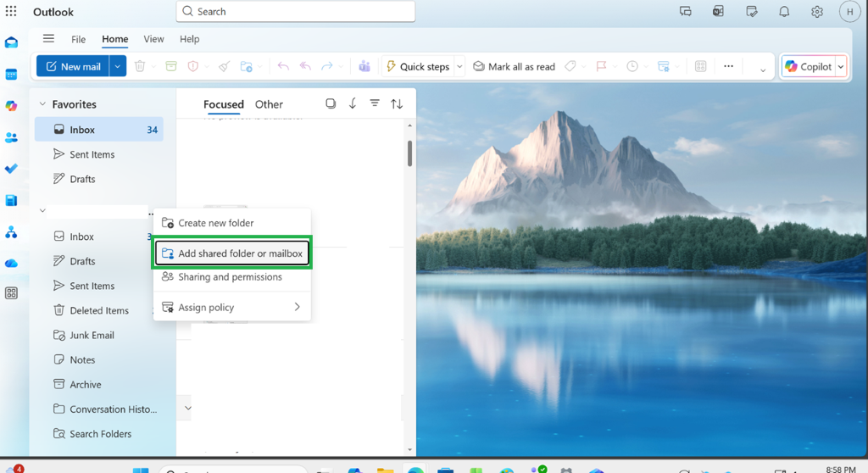Open the My Day icon in header
Image resolution: width=868 pixels, height=473 pixels.
[x=751, y=12]
